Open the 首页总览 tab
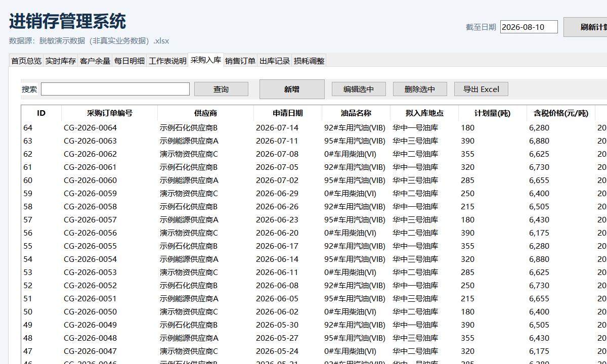 pos(26,61)
